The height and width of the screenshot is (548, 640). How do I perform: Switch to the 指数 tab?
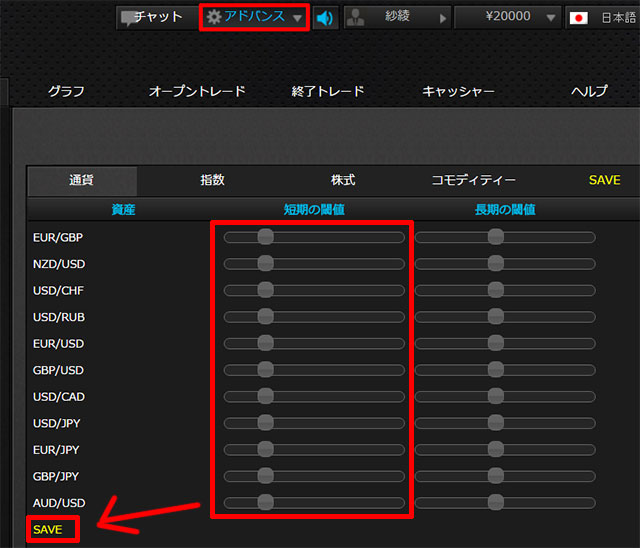tap(213, 180)
